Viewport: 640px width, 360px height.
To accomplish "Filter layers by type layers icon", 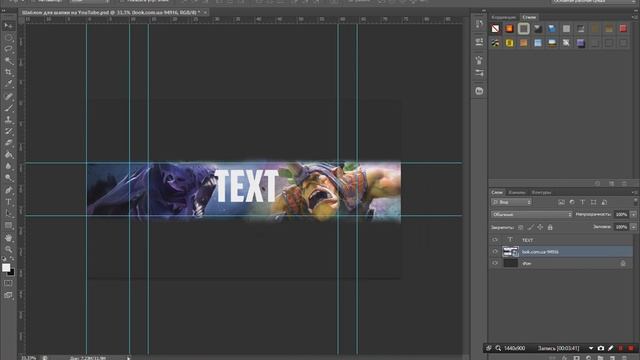I will pos(583,202).
